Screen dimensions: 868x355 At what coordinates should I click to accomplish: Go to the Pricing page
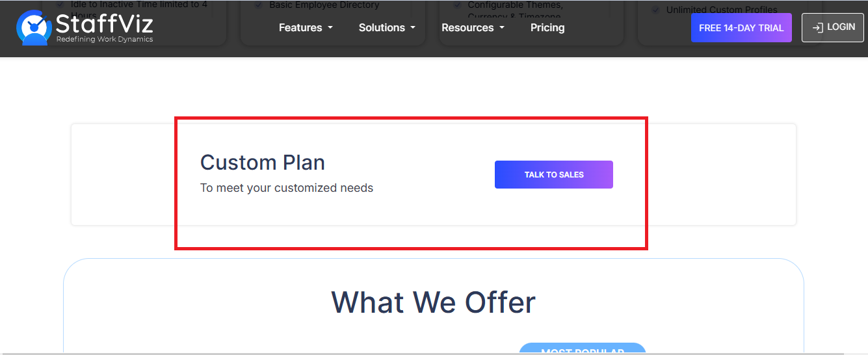coord(547,27)
